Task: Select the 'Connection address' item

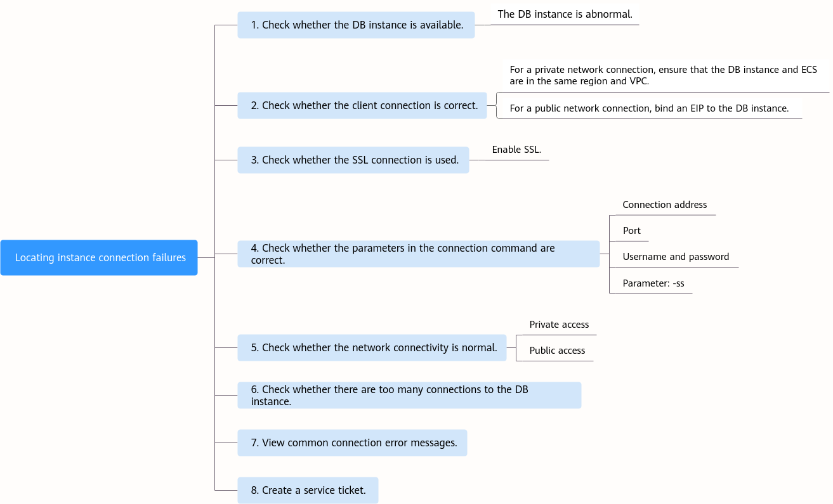Action: 664,205
